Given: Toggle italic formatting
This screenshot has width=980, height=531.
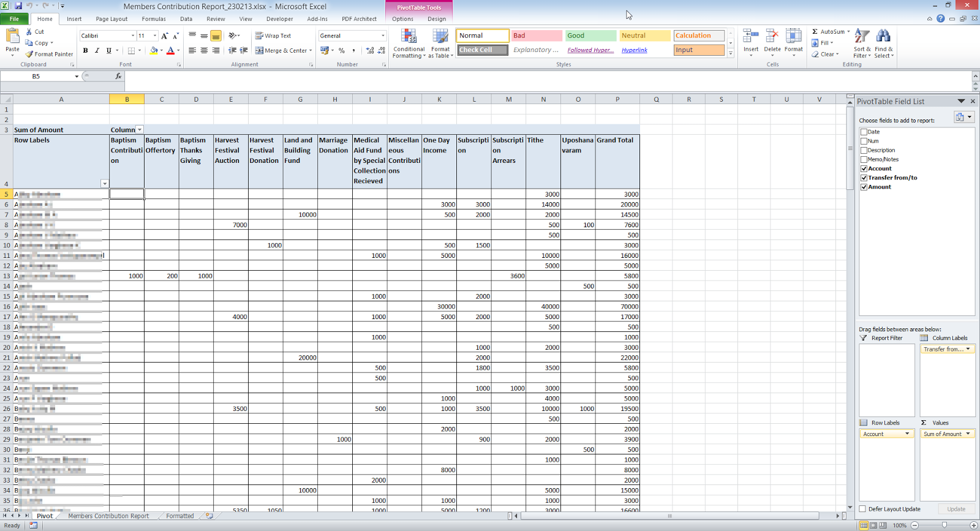Looking at the screenshot, I should (x=97, y=50).
